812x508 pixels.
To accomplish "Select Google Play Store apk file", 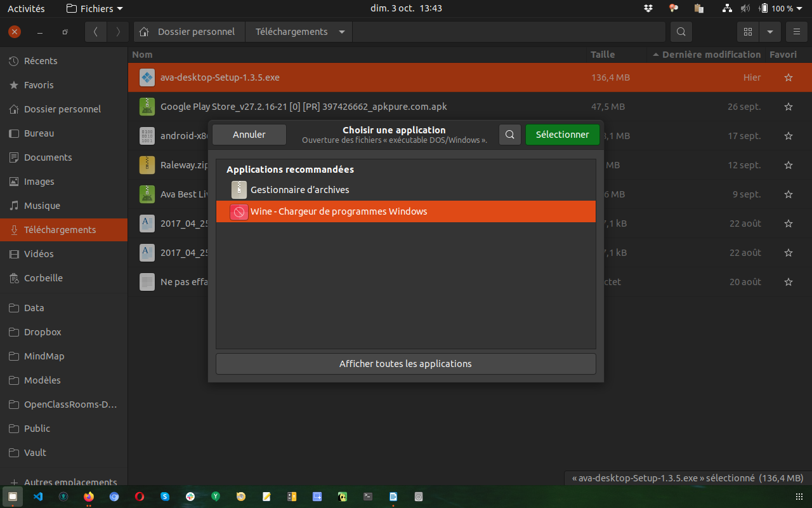I will click(470, 107).
